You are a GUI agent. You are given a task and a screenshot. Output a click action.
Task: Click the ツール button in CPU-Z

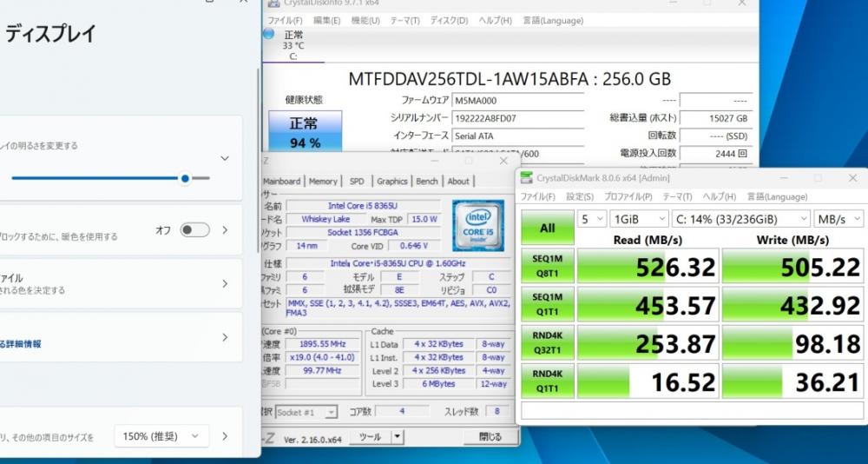coord(371,437)
